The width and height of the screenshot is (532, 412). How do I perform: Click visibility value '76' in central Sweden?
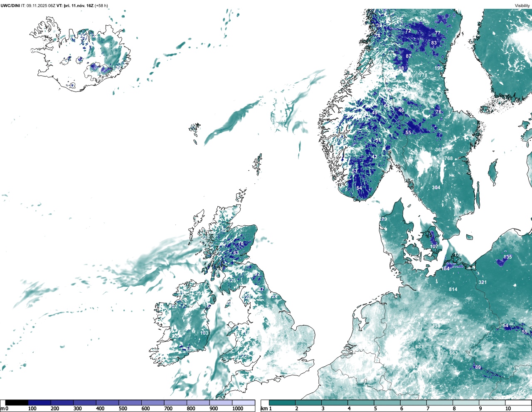coord(438,112)
